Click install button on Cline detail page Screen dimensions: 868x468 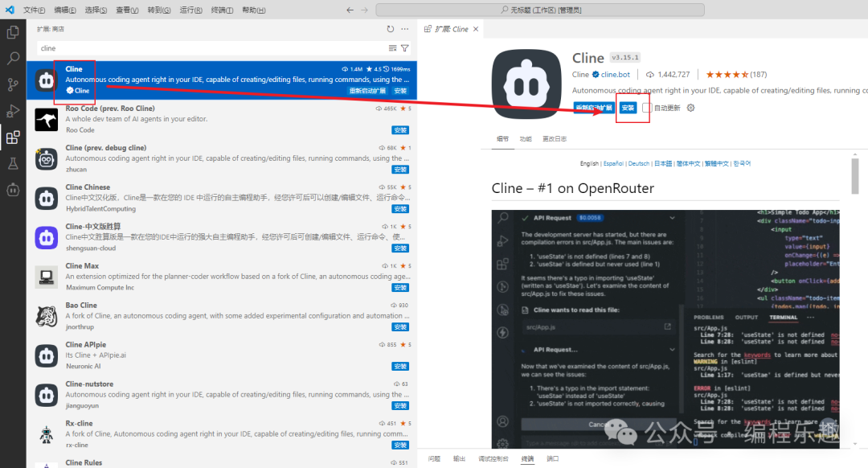(628, 108)
